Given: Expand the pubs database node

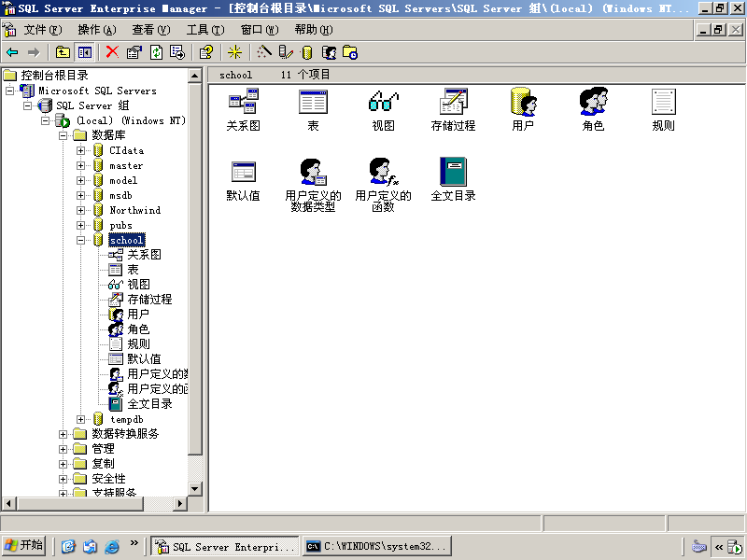Looking at the screenshot, I should [x=80, y=226].
